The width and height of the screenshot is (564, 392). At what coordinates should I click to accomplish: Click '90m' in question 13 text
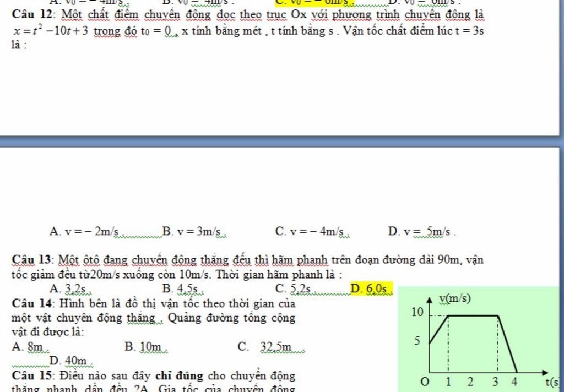pos(448,259)
